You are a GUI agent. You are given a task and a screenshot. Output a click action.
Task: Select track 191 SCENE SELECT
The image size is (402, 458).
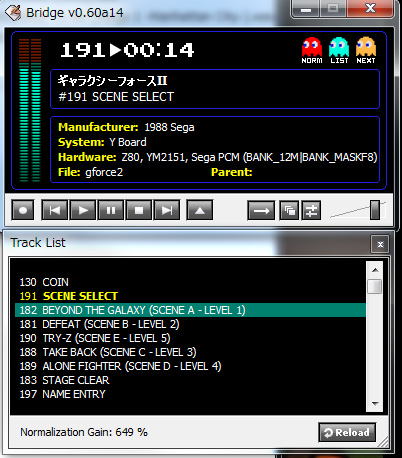pos(190,296)
